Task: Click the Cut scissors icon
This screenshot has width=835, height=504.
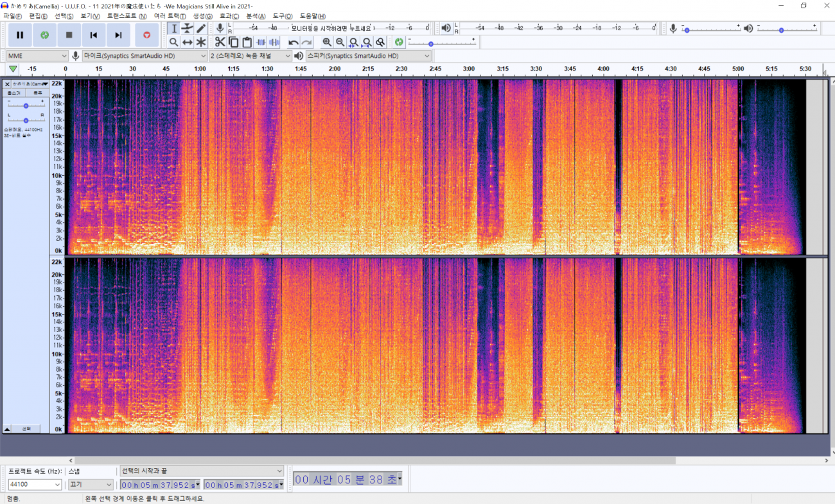Action: coord(220,42)
